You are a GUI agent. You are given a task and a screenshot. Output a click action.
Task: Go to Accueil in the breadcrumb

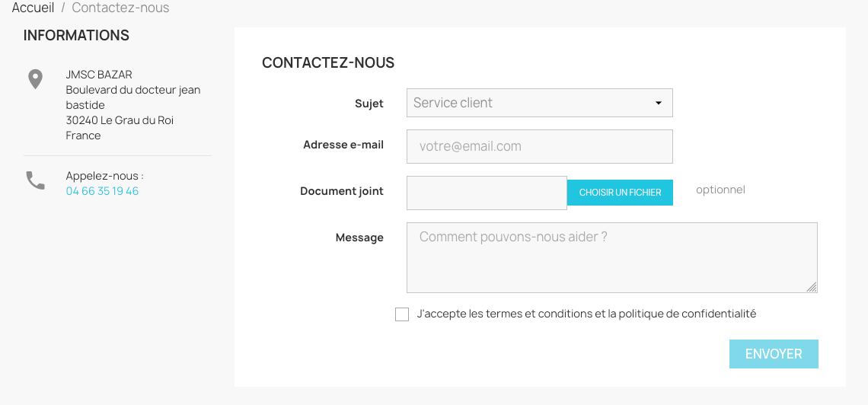pos(34,8)
